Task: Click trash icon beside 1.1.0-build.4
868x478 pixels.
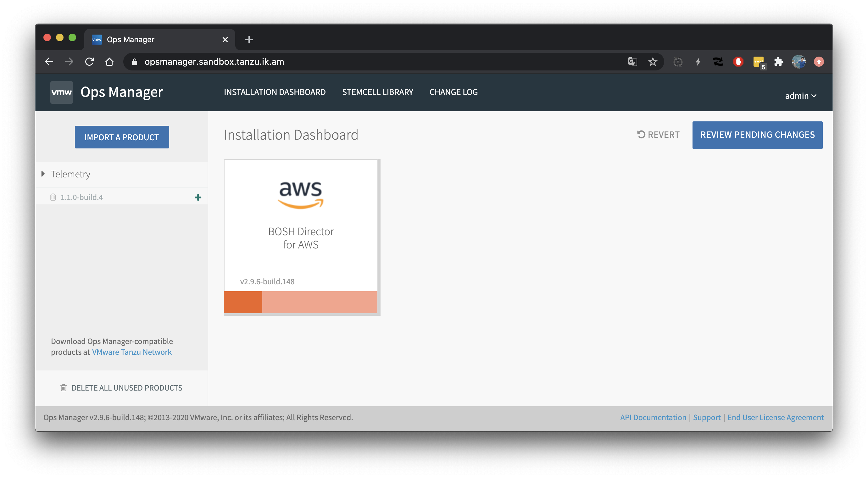Action: [x=53, y=197]
